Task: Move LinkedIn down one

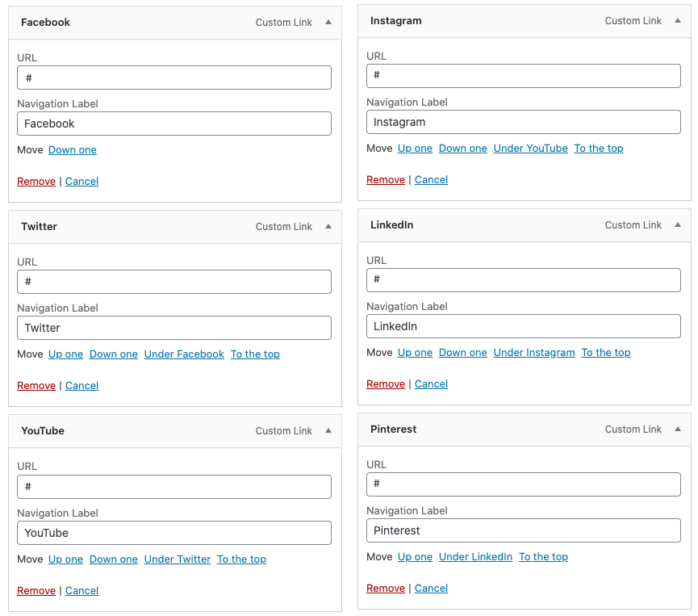Action: click(463, 352)
